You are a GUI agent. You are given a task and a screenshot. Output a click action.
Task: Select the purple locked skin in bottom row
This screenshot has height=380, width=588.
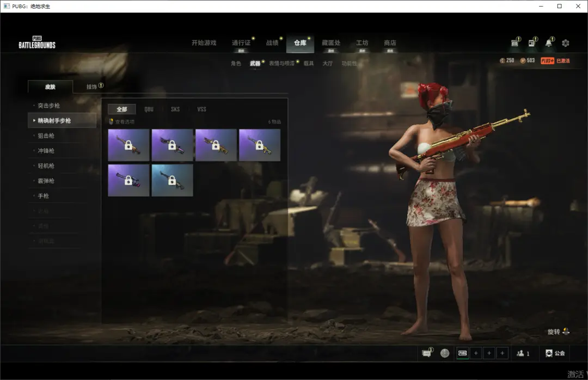(128, 180)
